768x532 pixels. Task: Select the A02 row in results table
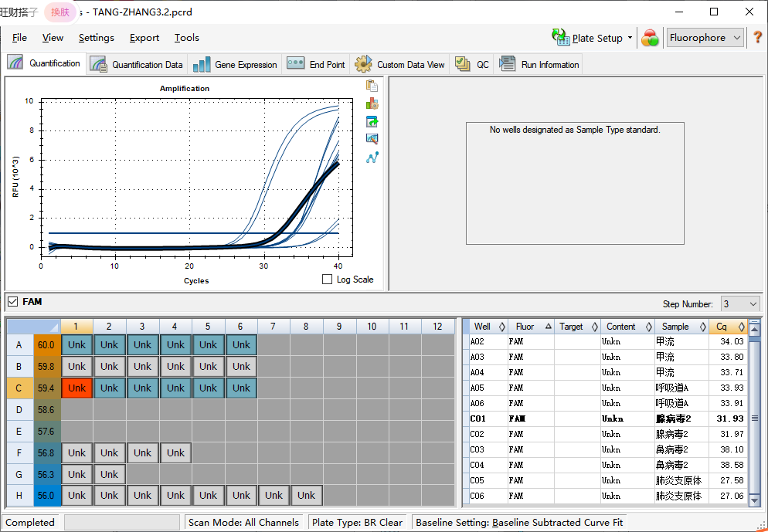tap(606, 341)
